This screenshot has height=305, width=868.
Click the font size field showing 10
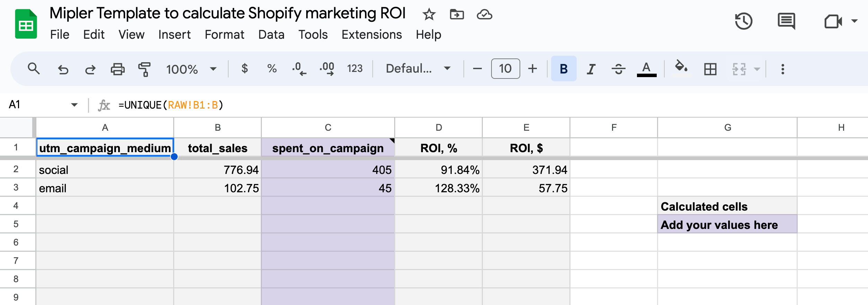505,69
